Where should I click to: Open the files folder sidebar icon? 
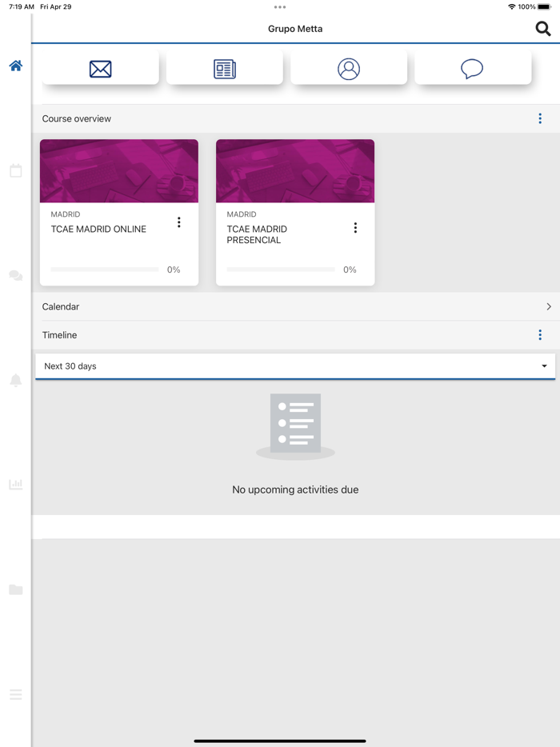coord(16,589)
